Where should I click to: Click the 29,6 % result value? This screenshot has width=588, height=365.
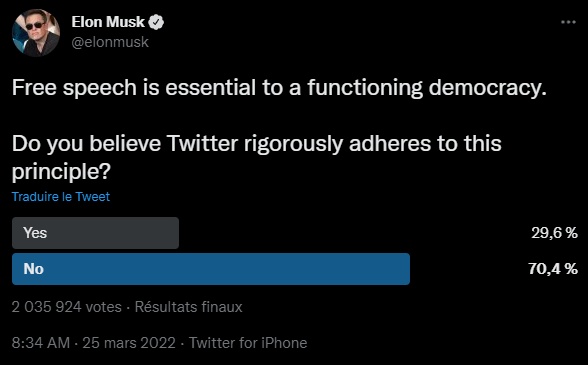click(x=554, y=233)
